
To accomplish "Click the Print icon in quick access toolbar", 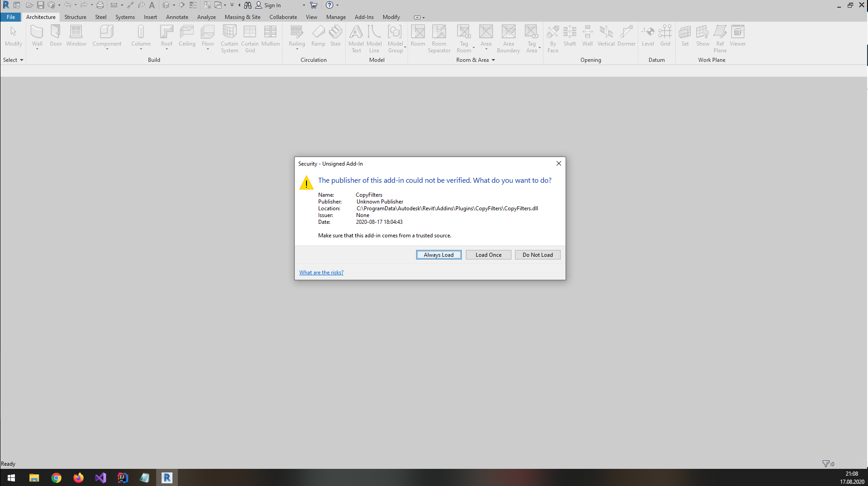I will click(100, 5).
